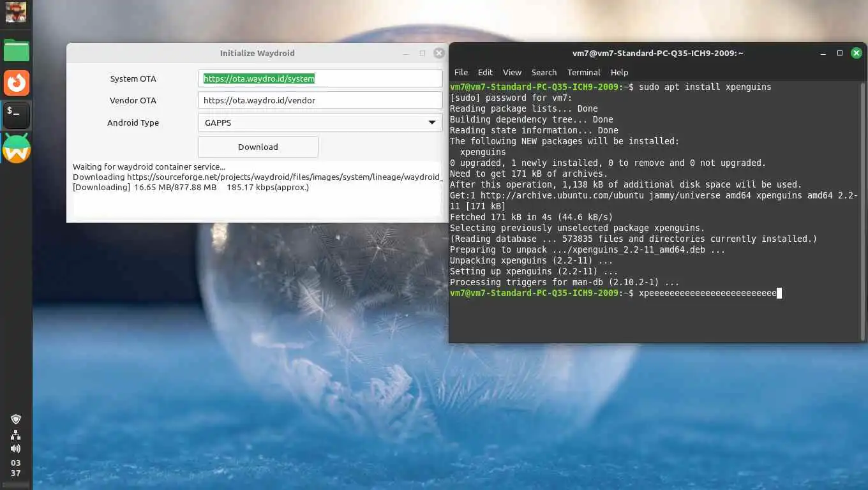The image size is (868, 490).
Task: Minimize the Initialize Waydroid window
Action: click(406, 54)
